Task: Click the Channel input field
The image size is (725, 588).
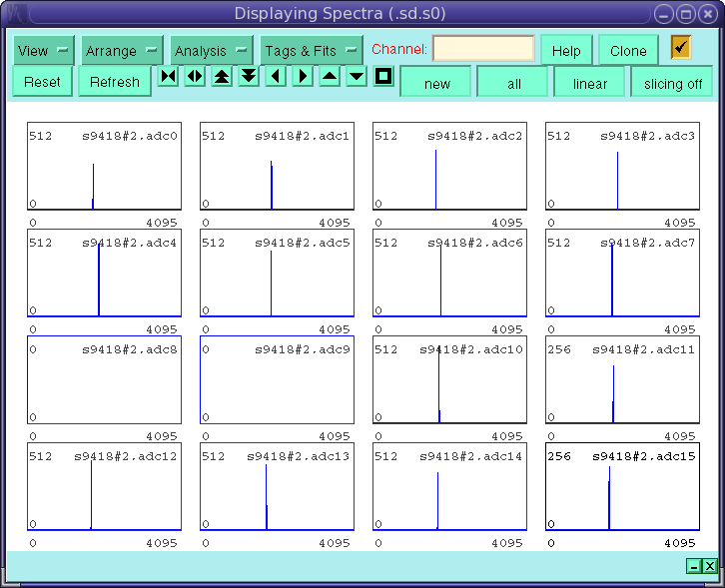Action: click(x=483, y=49)
